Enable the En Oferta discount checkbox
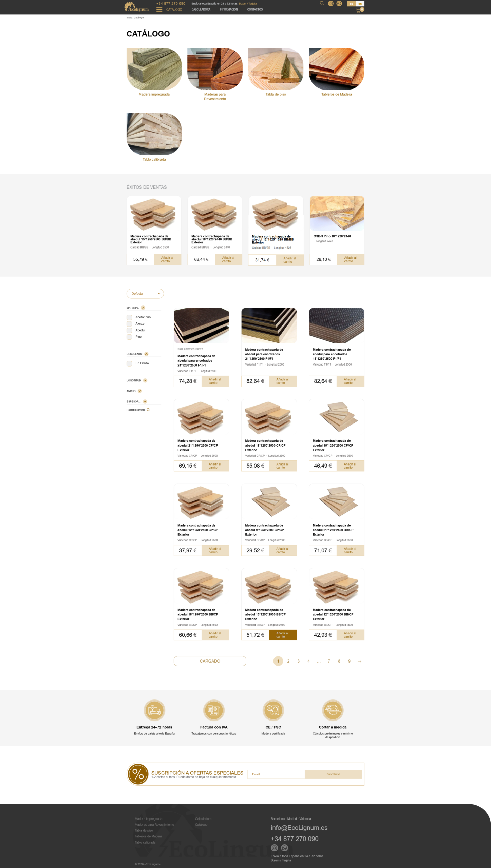 point(129,363)
